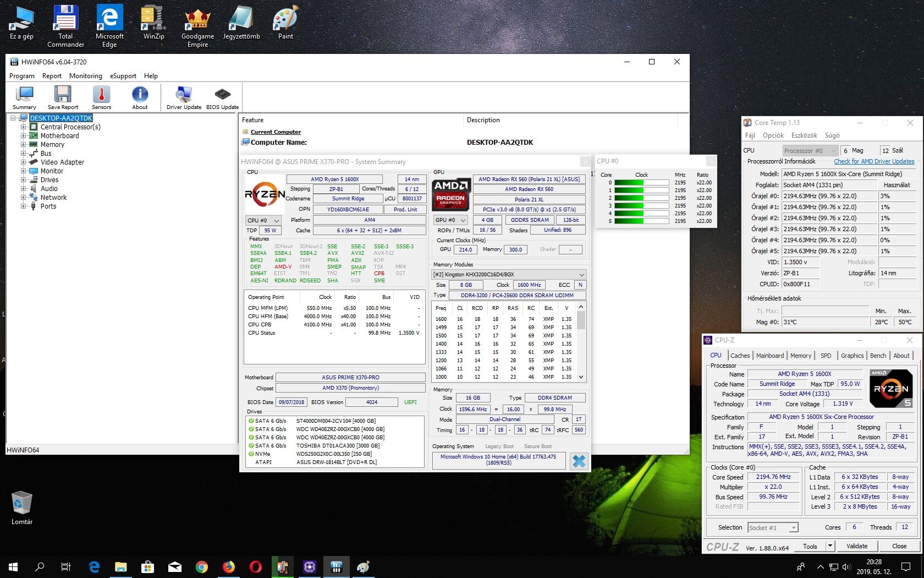Open Microsoft Store from taskbar
The width and height of the screenshot is (924, 578).
[x=147, y=566]
